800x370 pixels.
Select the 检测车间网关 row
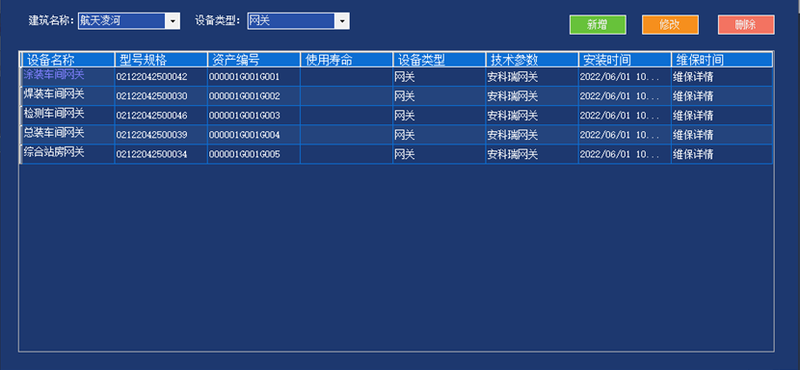(x=396, y=115)
